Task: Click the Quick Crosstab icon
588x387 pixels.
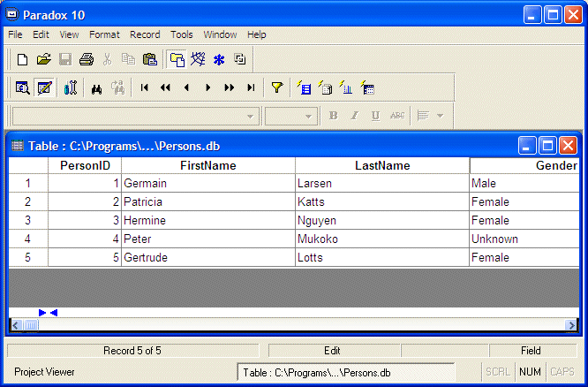Action: point(368,87)
